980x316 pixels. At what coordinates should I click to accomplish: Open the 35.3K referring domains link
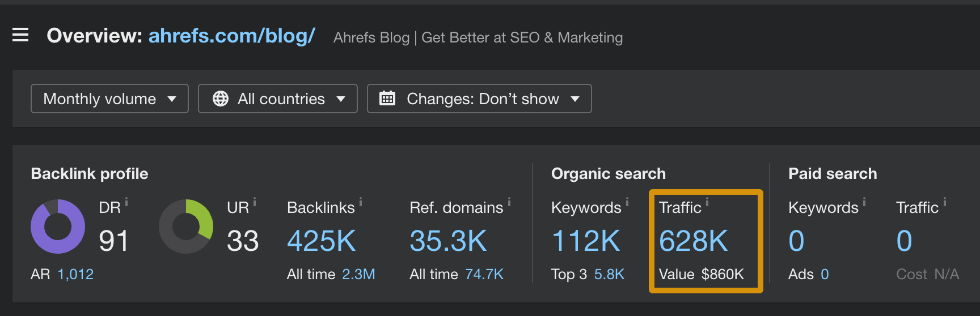click(x=448, y=241)
